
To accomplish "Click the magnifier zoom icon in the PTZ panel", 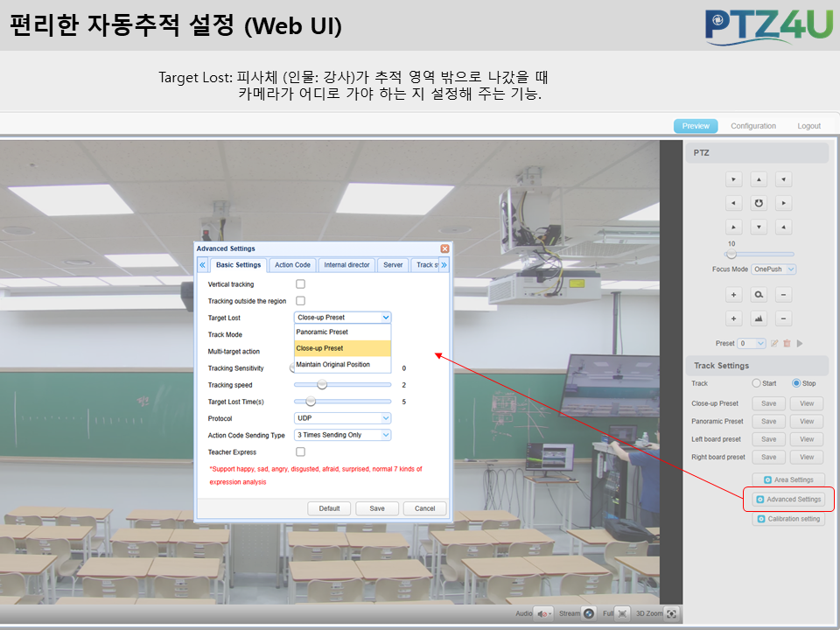I will pos(759,295).
